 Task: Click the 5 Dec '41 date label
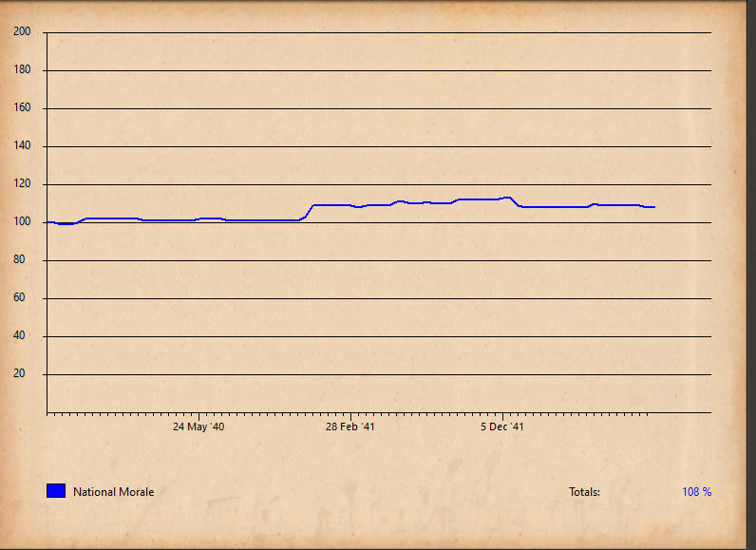click(x=501, y=427)
